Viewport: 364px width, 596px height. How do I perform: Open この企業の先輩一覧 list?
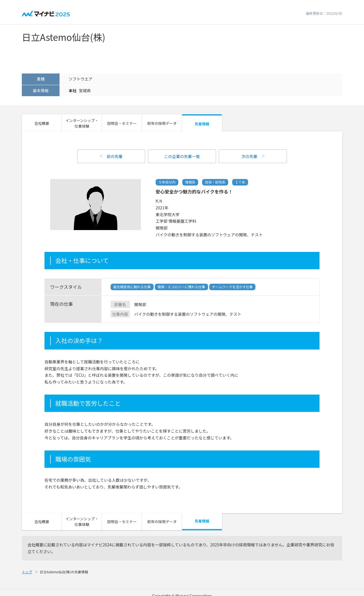point(182,156)
